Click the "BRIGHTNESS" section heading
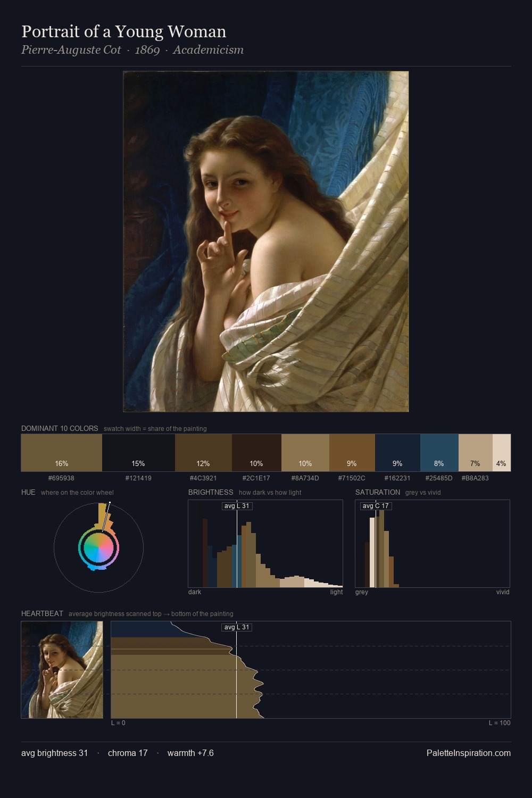 coord(211,492)
